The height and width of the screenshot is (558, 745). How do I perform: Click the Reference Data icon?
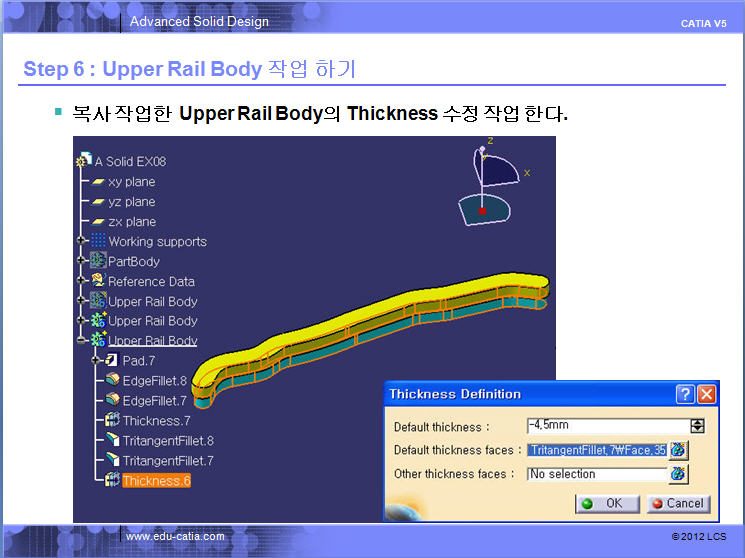click(x=98, y=281)
